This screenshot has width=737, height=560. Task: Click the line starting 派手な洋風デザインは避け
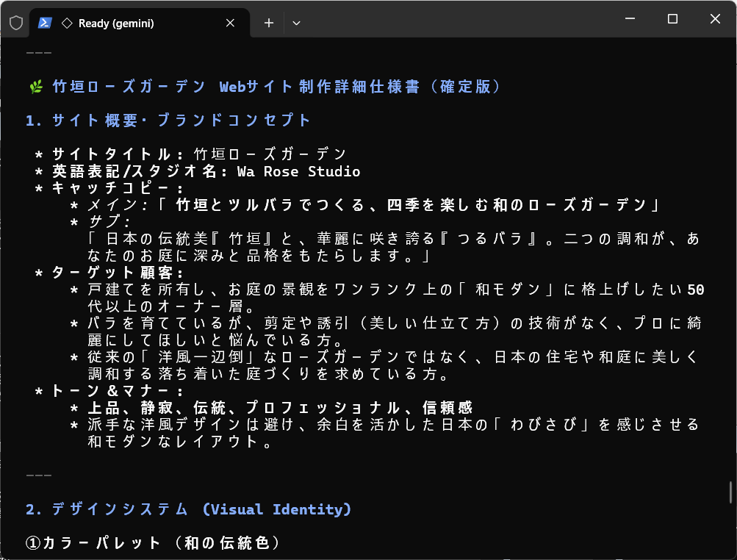coord(394,425)
